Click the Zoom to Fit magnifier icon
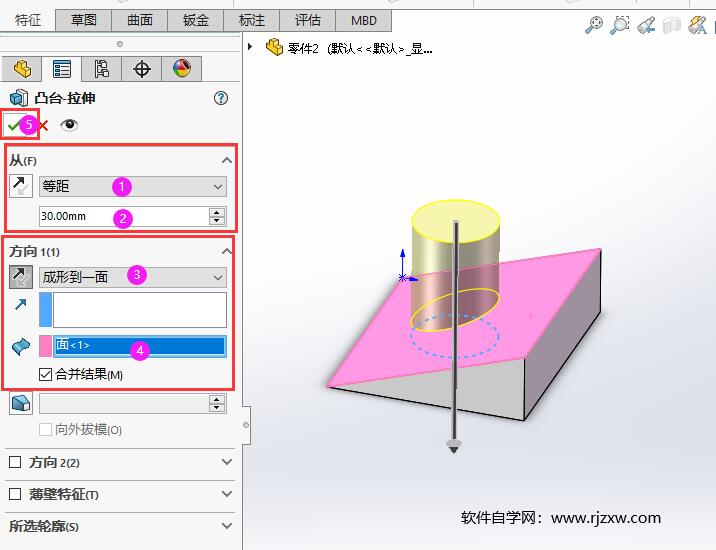The width and height of the screenshot is (716, 550). 594,25
